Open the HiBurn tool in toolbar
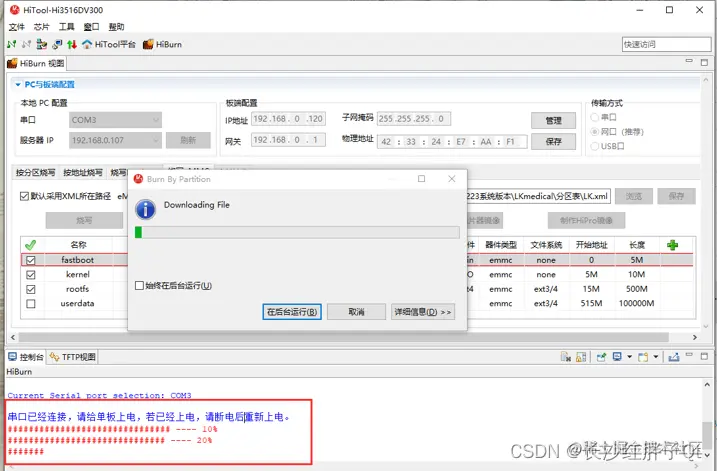This screenshot has width=717, height=471. [x=162, y=44]
